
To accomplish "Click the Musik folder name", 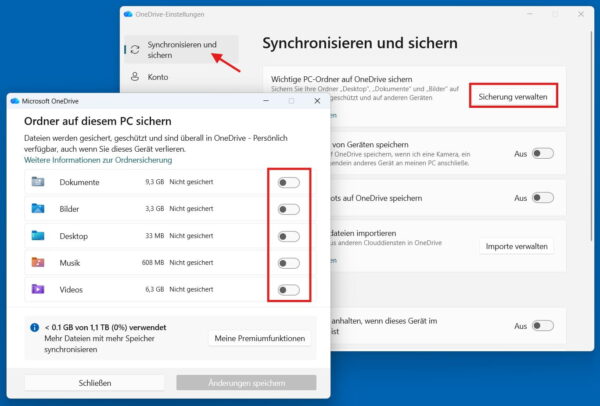I will click(x=70, y=263).
